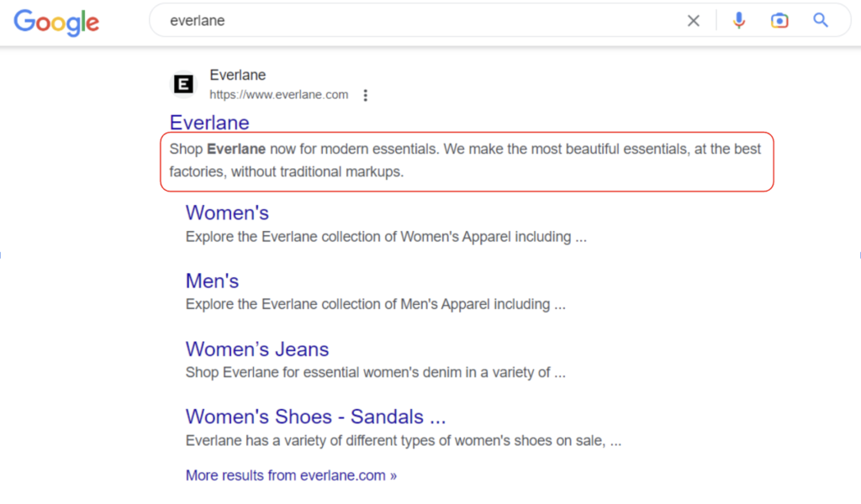Expand More results from everlane.com
The image size is (861, 504).
click(x=291, y=475)
